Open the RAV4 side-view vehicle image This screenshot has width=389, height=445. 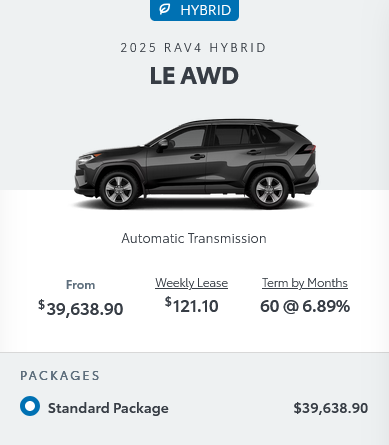(x=196, y=164)
